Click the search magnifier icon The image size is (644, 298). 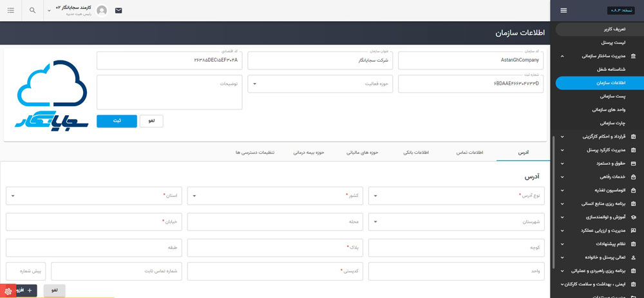(x=33, y=10)
